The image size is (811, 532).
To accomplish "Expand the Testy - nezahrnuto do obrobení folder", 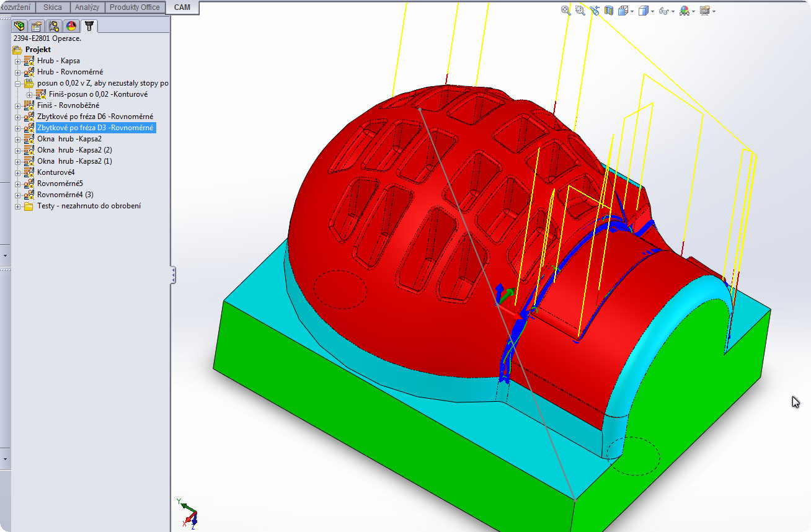I will [x=18, y=206].
